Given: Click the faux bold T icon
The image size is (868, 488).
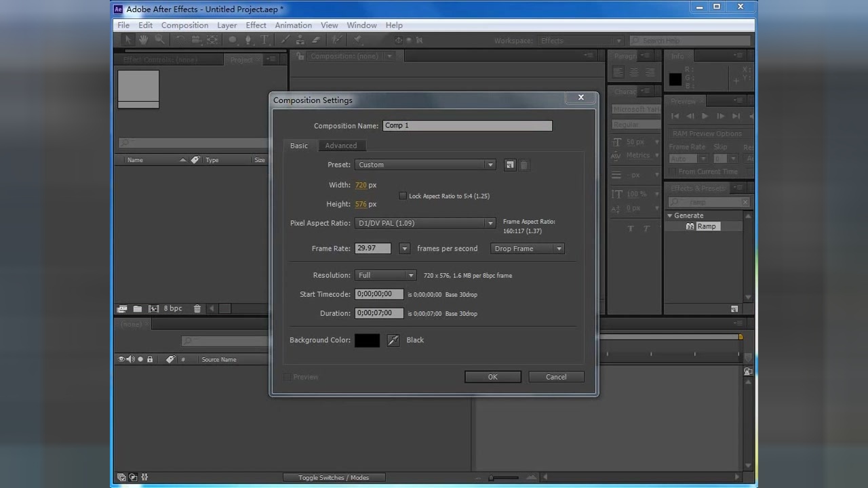Looking at the screenshot, I should (x=631, y=228).
